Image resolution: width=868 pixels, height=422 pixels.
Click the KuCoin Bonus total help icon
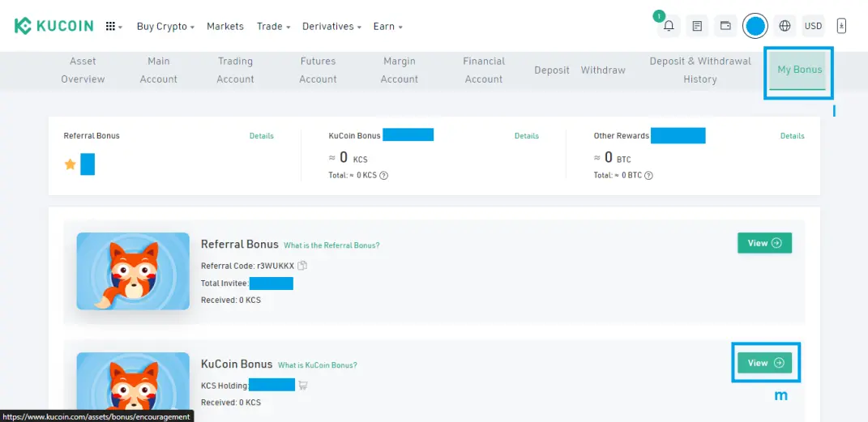coord(383,175)
